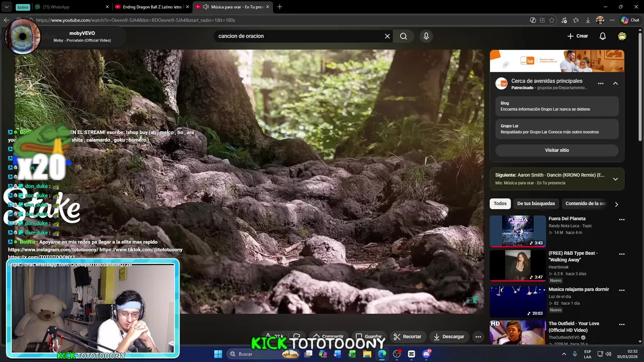Open Edge extensions icon in address bar

pos(542,20)
